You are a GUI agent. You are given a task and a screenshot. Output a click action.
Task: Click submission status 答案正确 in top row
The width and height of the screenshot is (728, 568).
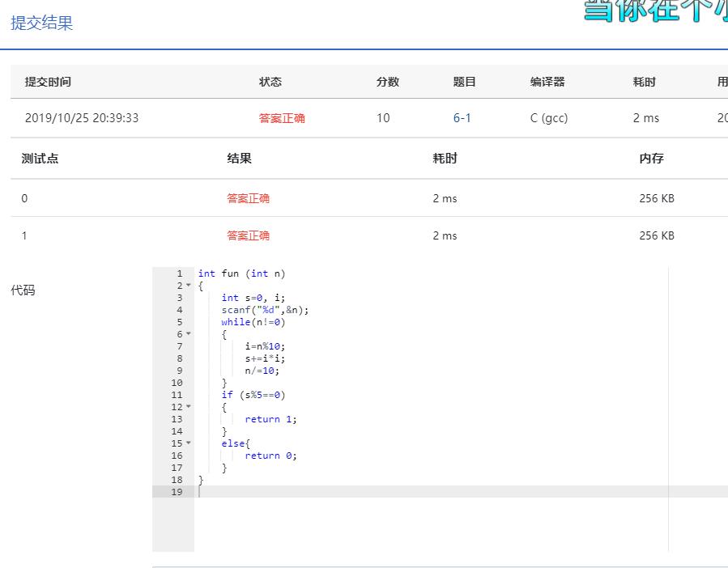[282, 118]
